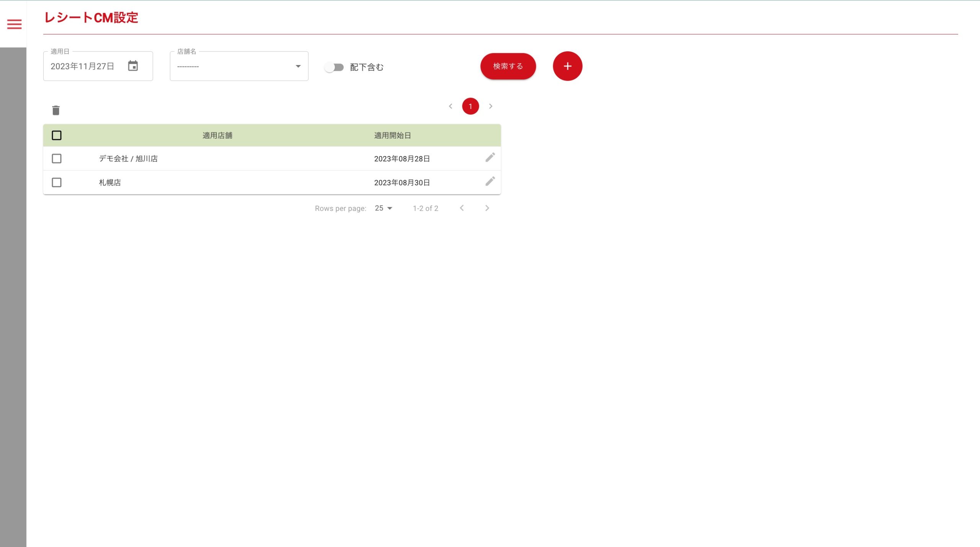The image size is (980, 547).
Task: Click the 適用日 date input field
Action: click(83, 66)
